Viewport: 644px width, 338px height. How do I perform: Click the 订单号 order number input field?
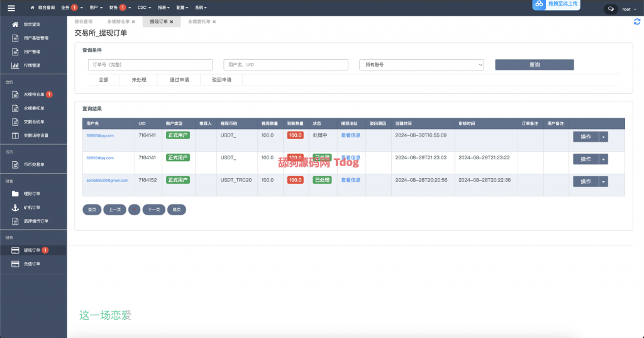point(150,65)
